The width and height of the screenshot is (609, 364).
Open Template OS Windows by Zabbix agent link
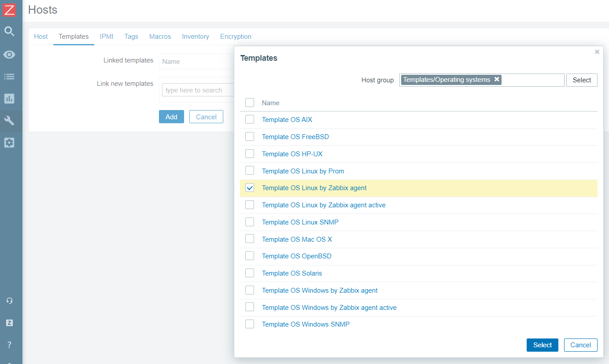[x=320, y=290]
